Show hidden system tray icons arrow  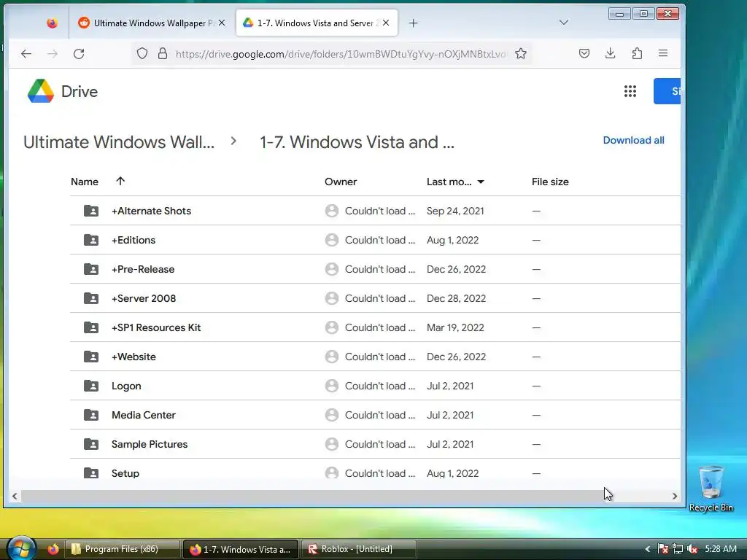click(648, 549)
